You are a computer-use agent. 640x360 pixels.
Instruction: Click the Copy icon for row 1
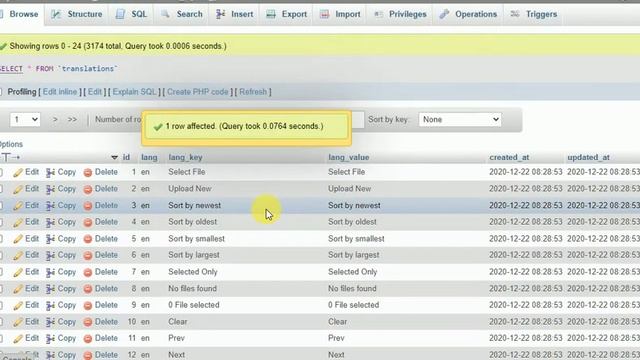50,173
